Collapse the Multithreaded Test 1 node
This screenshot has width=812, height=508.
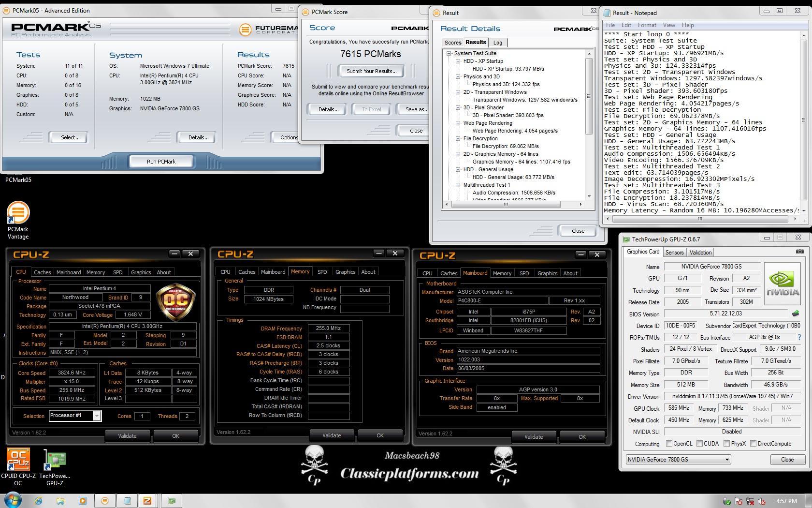(458, 185)
